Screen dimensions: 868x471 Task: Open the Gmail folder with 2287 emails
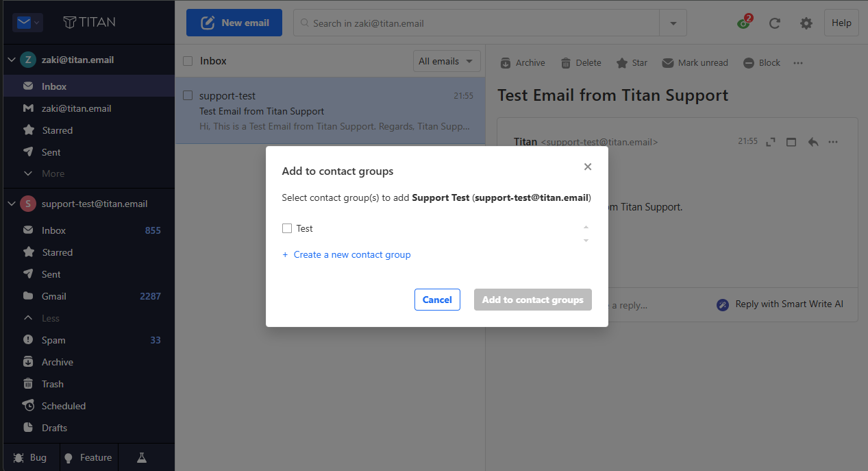[x=89, y=296]
